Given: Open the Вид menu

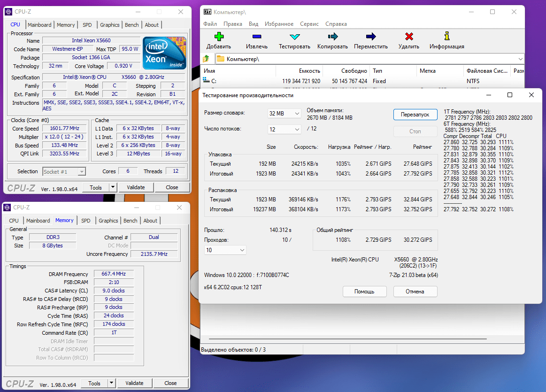Looking at the screenshot, I should [254, 24].
